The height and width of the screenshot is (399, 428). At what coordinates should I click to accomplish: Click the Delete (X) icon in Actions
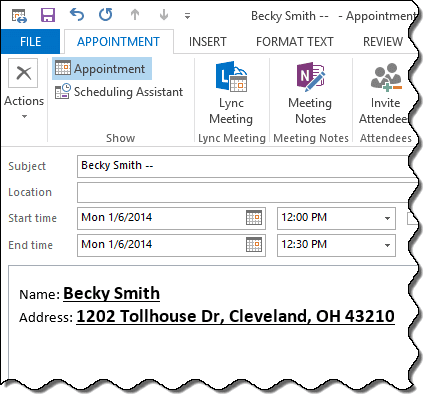(x=23, y=73)
